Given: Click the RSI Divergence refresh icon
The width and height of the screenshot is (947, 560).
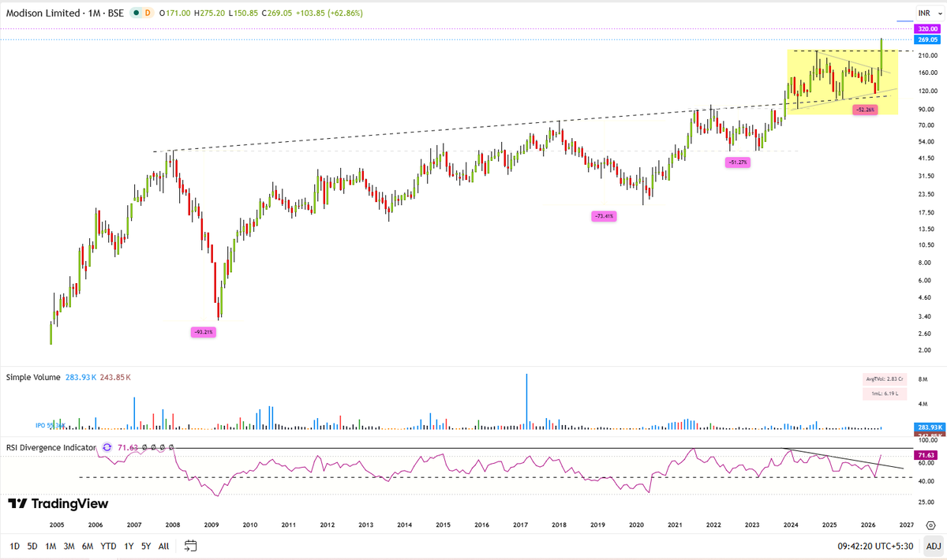Looking at the screenshot, I should coord(107,447).
